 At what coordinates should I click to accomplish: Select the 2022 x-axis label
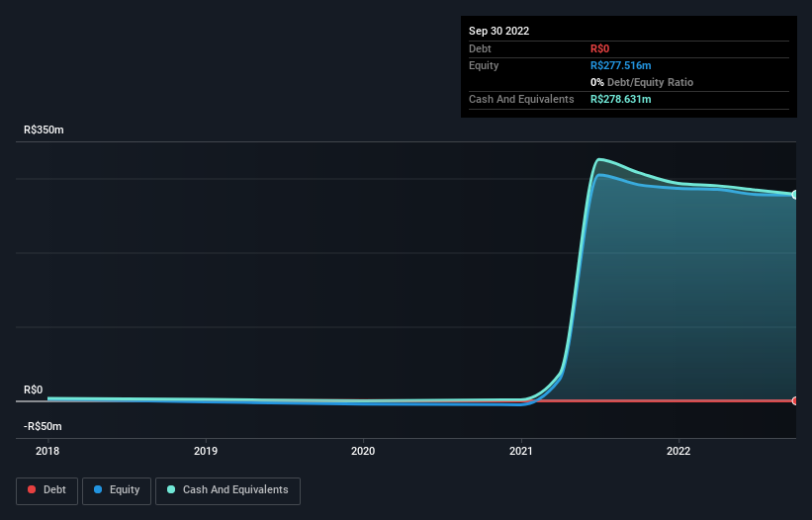coord(678,451)
